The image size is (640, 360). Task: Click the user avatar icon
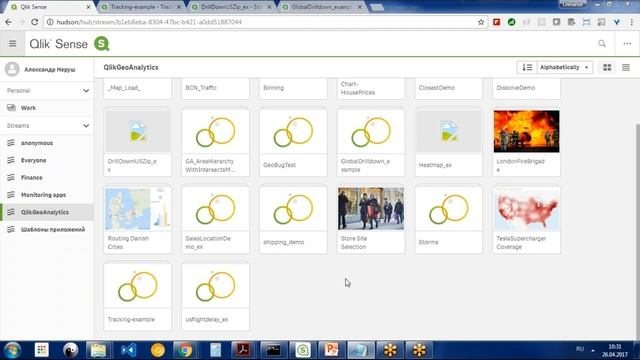tap(12, 69)
